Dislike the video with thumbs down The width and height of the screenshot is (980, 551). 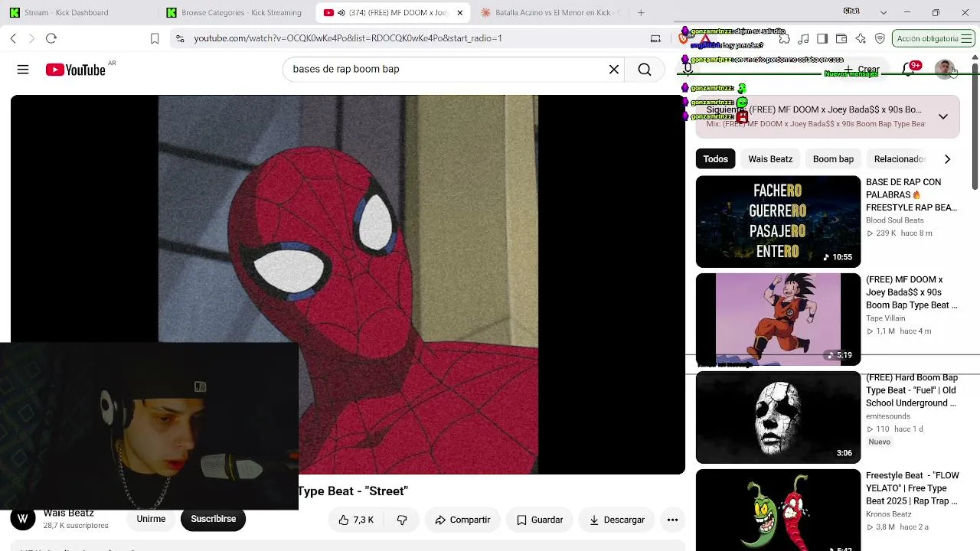(402, 520)
